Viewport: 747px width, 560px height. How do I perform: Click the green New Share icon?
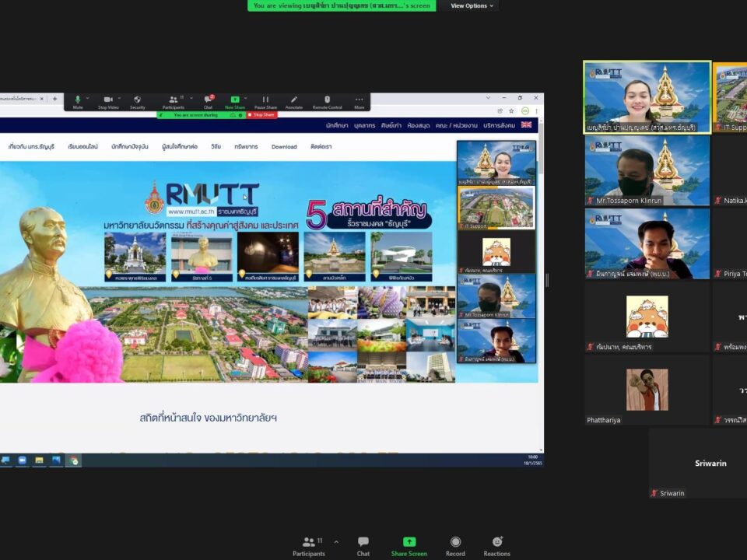coord(235,99)
